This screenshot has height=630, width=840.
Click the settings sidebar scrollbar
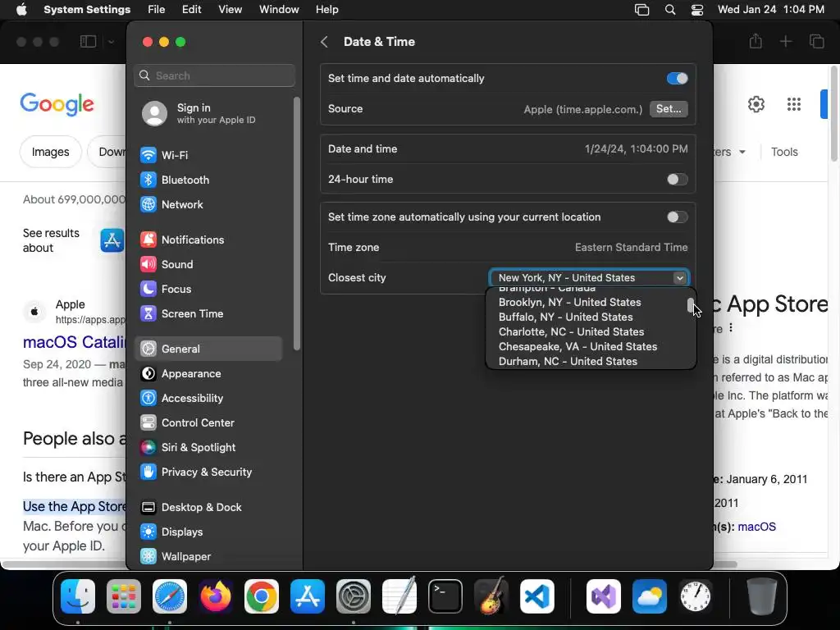297,224
